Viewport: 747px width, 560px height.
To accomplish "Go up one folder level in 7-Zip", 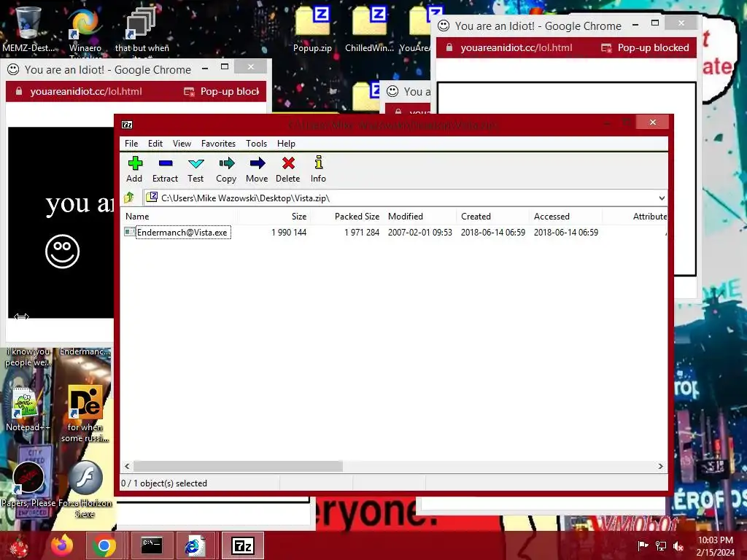I will (x=129, y=198).
